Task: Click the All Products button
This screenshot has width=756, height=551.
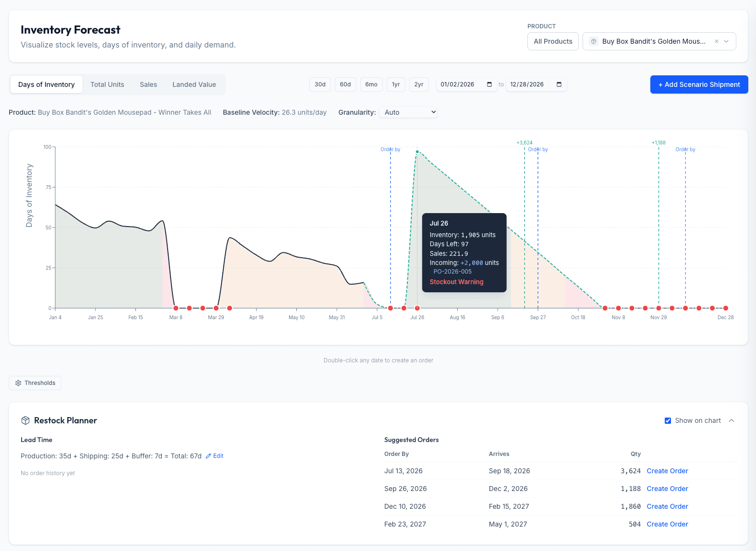Action: pos(553,41)
